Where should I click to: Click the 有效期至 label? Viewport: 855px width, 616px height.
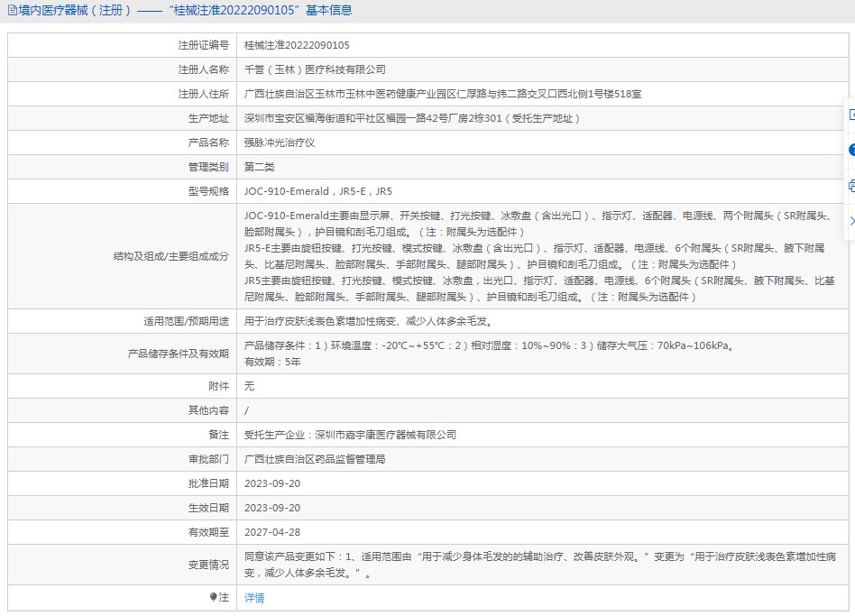click(208, 532)
